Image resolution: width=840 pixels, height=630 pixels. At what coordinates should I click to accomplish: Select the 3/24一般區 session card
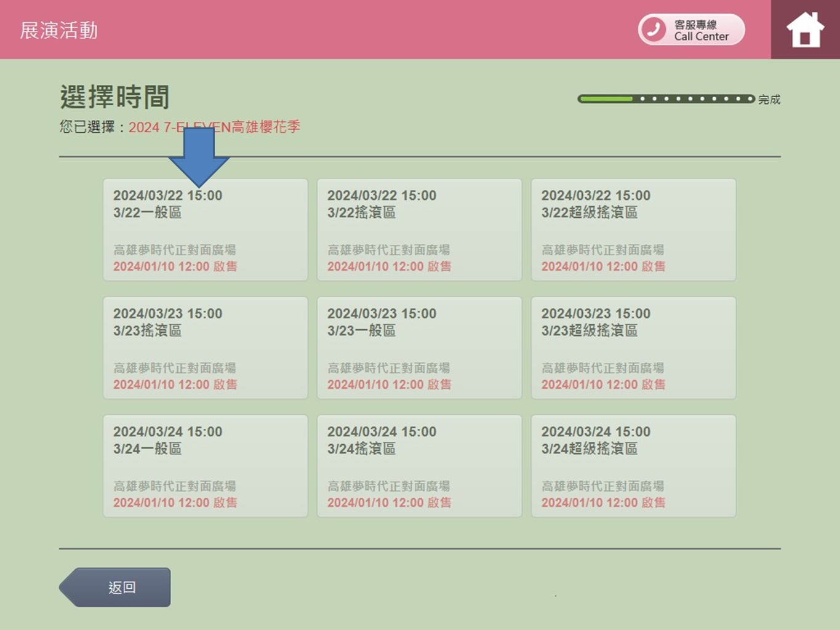click(x=205, y=466)
